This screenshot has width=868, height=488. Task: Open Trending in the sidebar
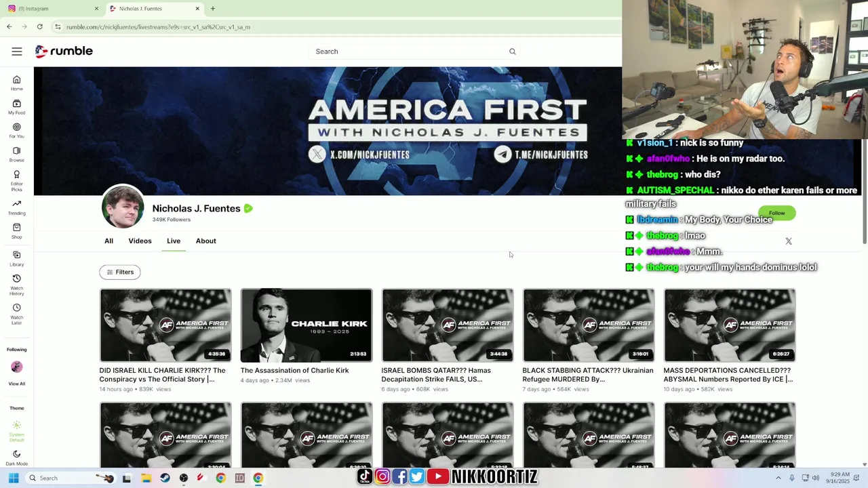tap(16, 207)
